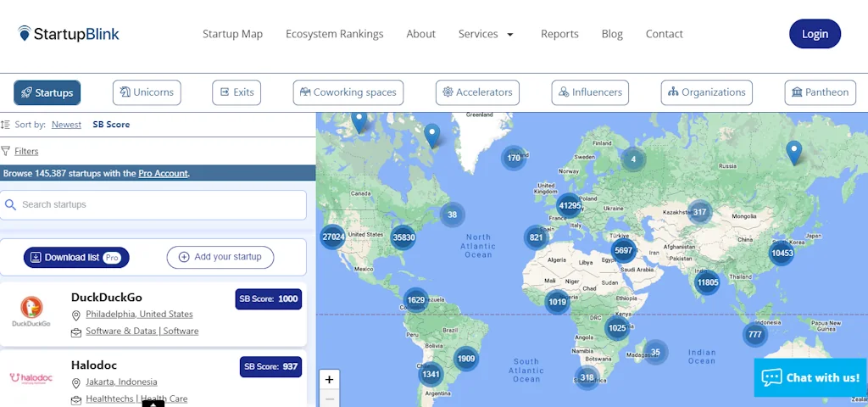Open the Startup Map page
This screenshot has height=407, width=868.
pos(232,34)
